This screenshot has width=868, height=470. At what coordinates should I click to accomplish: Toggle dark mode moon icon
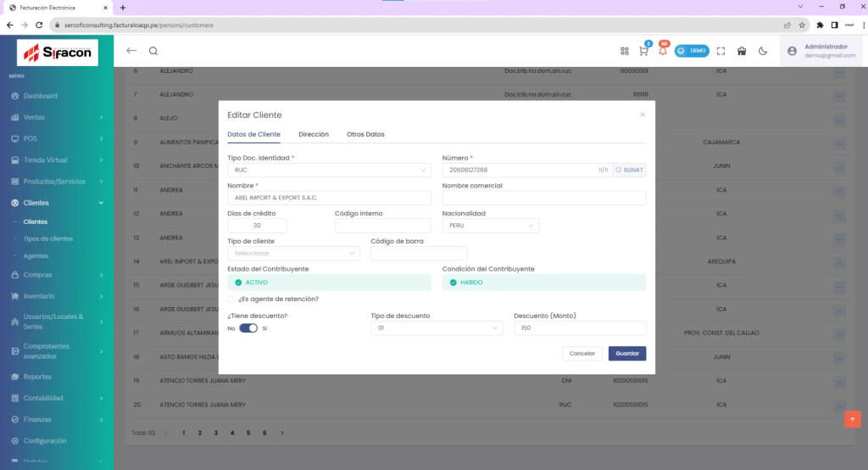point(763,51)
